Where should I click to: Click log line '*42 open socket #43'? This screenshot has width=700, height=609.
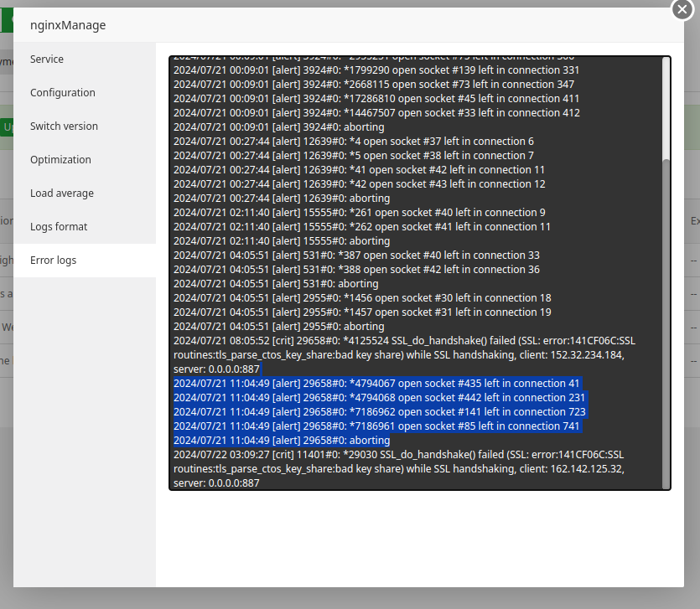(360, 184)
